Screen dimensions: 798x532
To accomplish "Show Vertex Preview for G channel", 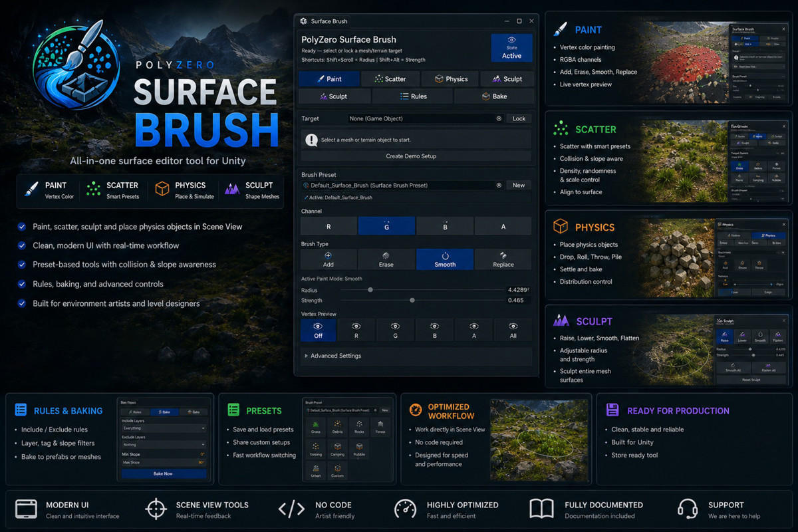I will coord(396,331).
